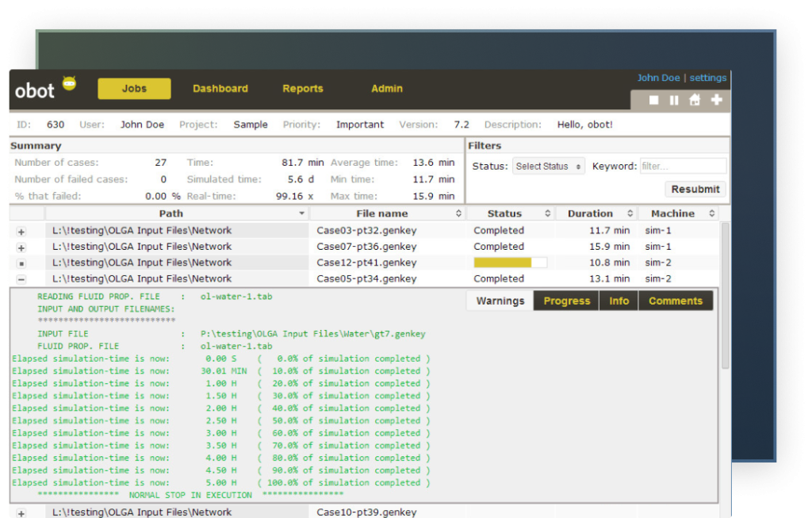
Task: Expand the Case07-pt36.genkey row
Action: pyautogui.click(x=21, y=247)
